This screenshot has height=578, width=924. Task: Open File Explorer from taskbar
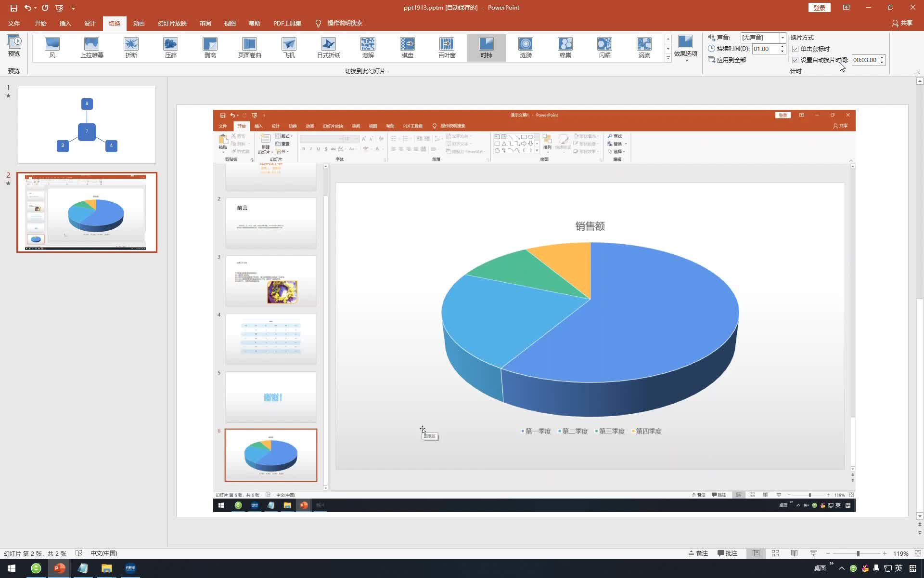[x=106, y=568]
